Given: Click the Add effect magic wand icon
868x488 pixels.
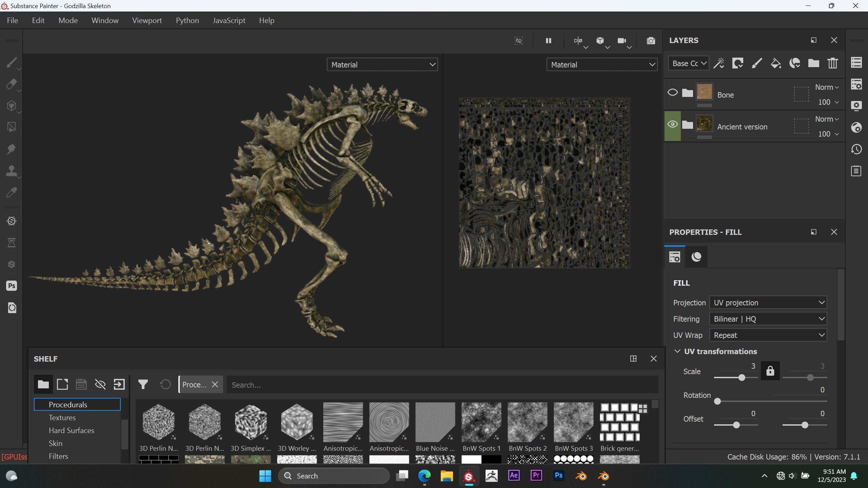Looking at the screenshot, I should (719, 63).
